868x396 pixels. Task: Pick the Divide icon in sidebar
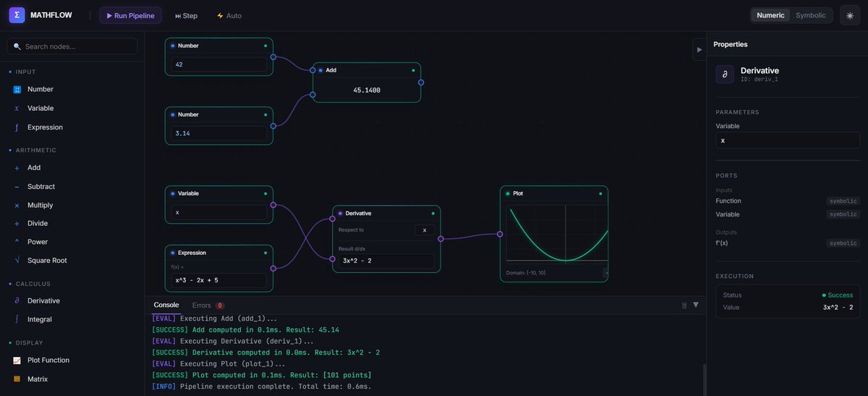[17, 224]
